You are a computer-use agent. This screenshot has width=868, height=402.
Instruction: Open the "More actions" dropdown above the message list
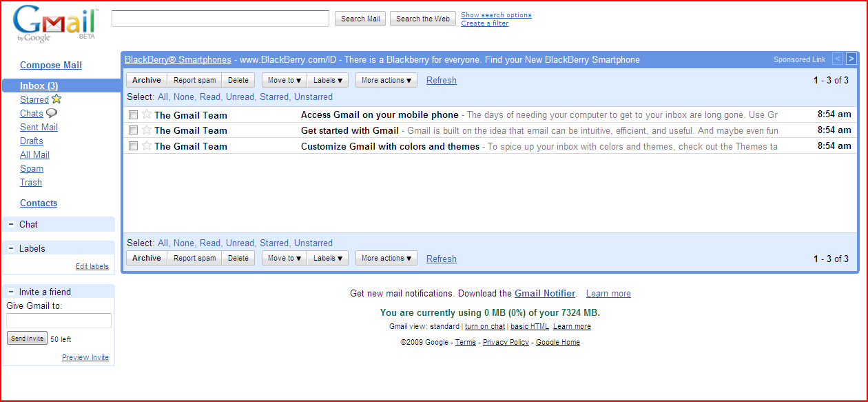[x=386, y=80]
